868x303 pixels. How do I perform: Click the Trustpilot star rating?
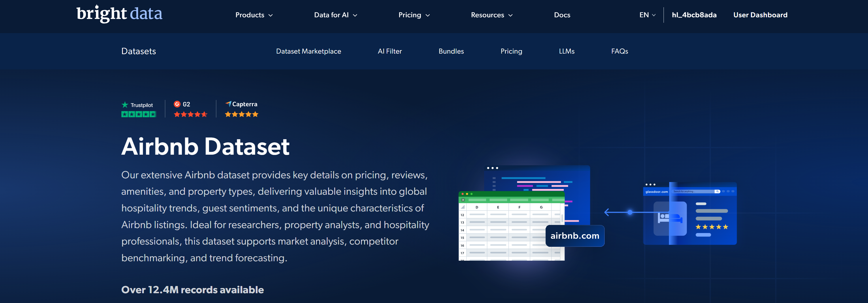point(138,114)
